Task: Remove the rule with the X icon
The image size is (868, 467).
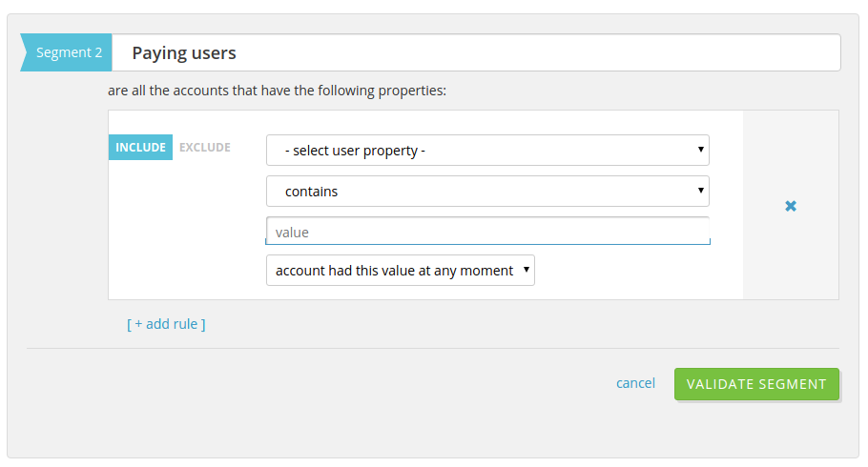Action: point(791,206)
